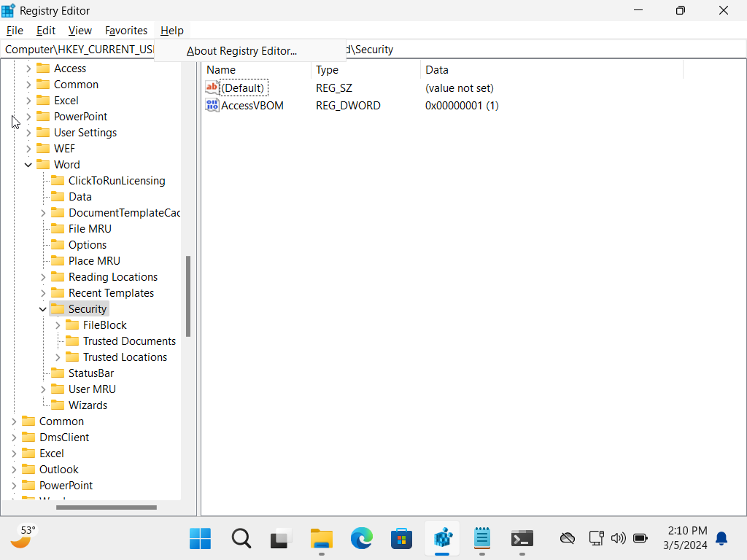Open the Edit menu
The width and height of the screenshot is (747, 560).
[x=46, y=31]
